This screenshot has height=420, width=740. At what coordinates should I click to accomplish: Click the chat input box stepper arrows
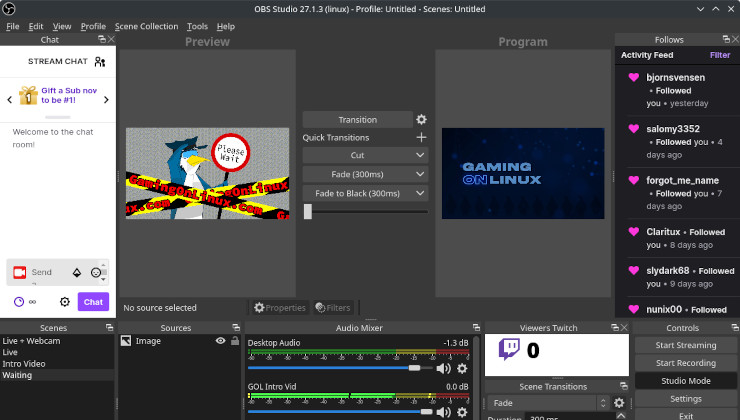pyautogui.click(x=104, y=272)
